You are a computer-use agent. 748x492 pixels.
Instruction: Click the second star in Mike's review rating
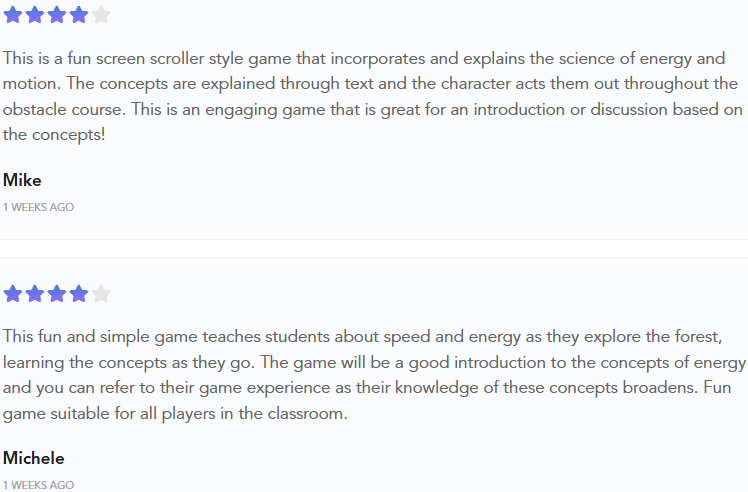tap(35, 15)
